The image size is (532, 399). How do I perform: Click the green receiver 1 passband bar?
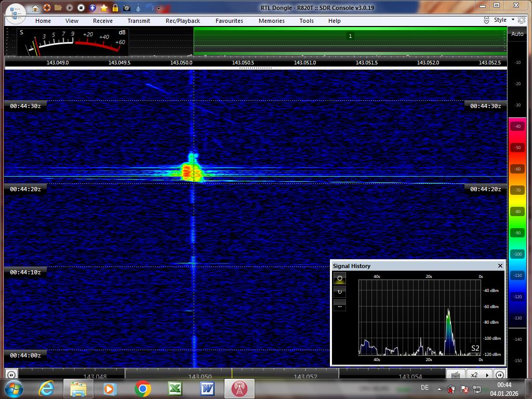350,41
